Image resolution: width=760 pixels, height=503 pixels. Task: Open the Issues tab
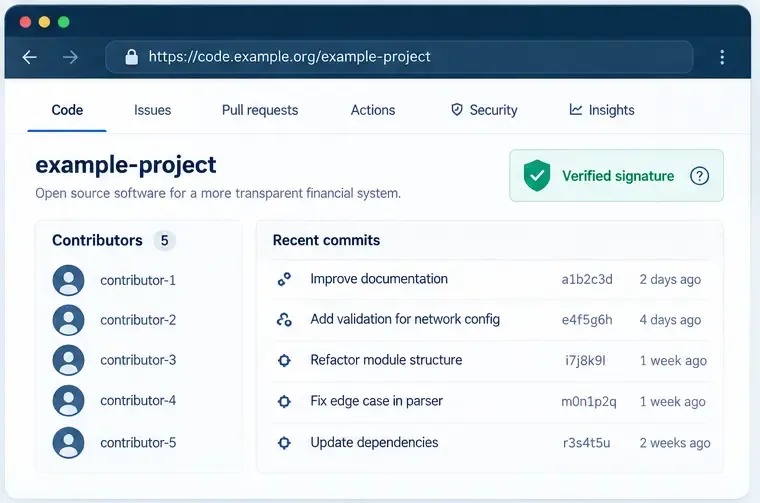152,110
